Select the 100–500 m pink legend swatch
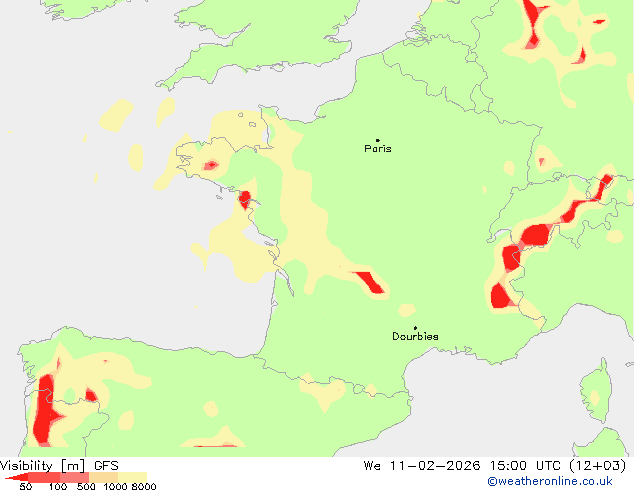 click(74, 477)
